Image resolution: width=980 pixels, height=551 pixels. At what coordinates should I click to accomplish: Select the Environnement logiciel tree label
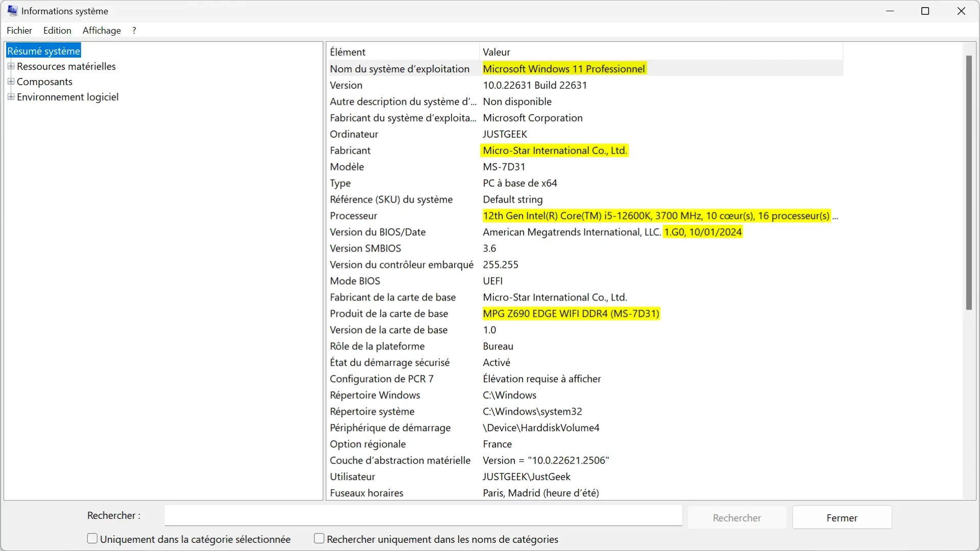(68, 97)
